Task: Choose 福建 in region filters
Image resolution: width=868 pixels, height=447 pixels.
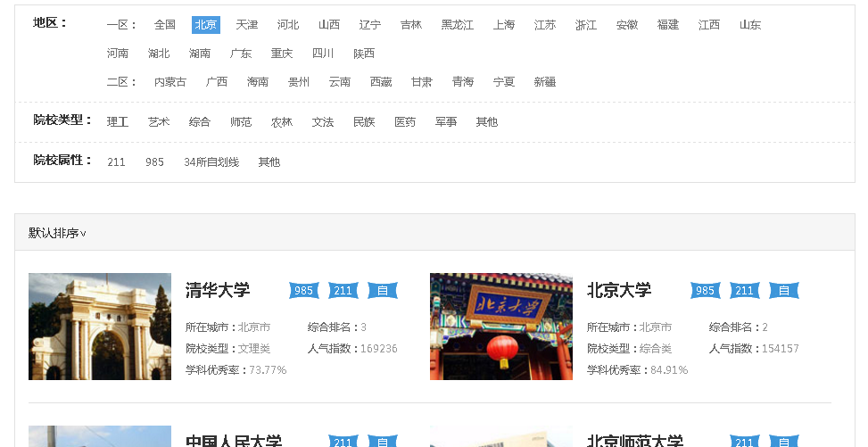Action: coord(667,25)
